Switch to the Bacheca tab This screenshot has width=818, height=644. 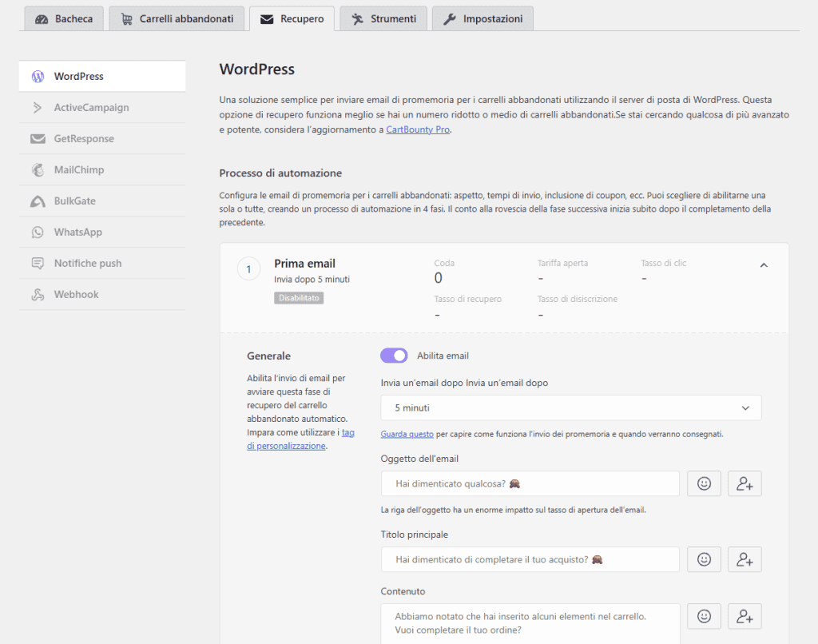[64, 19]
